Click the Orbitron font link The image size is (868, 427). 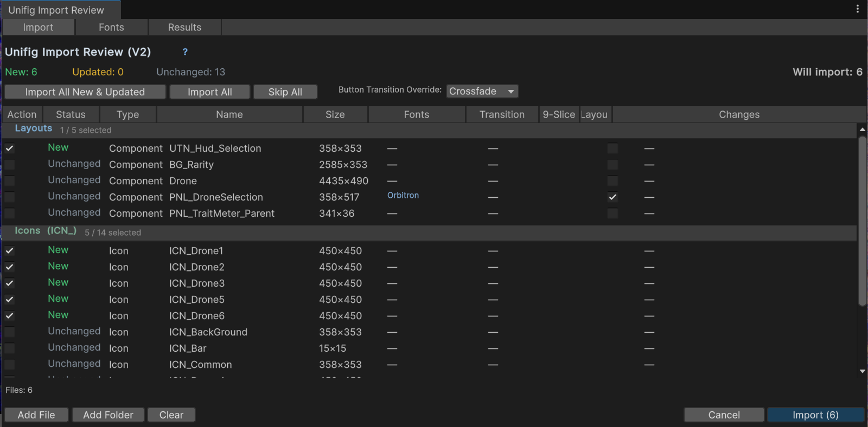tap(403, 195)
